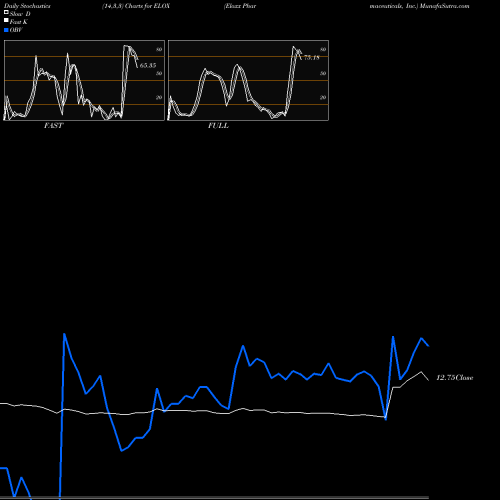Click the FAST label under the first chart

point(53,125)
